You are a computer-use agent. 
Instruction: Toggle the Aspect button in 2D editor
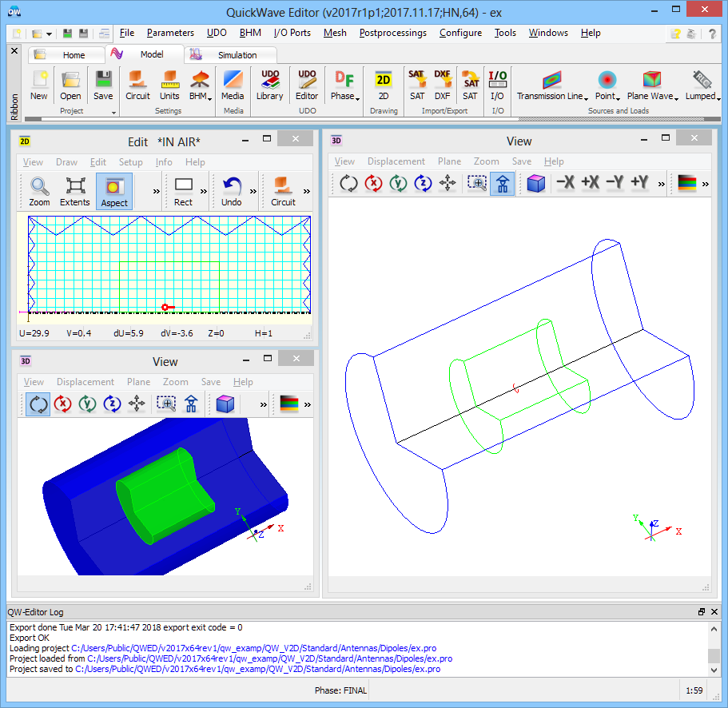pos(114,192)
